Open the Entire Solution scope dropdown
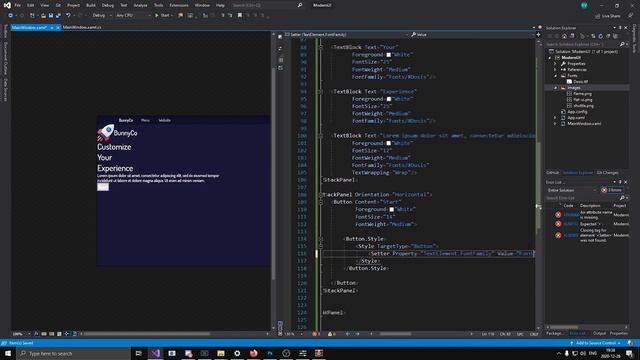Image resolution: width=640 pixels, height=360 pixels. click(x=572, y=190)
